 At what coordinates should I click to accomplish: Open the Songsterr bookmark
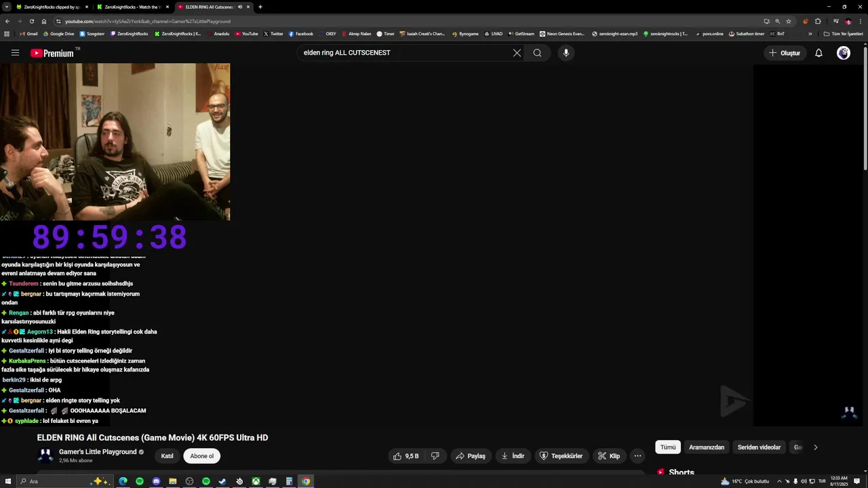(x=92, y=33)
